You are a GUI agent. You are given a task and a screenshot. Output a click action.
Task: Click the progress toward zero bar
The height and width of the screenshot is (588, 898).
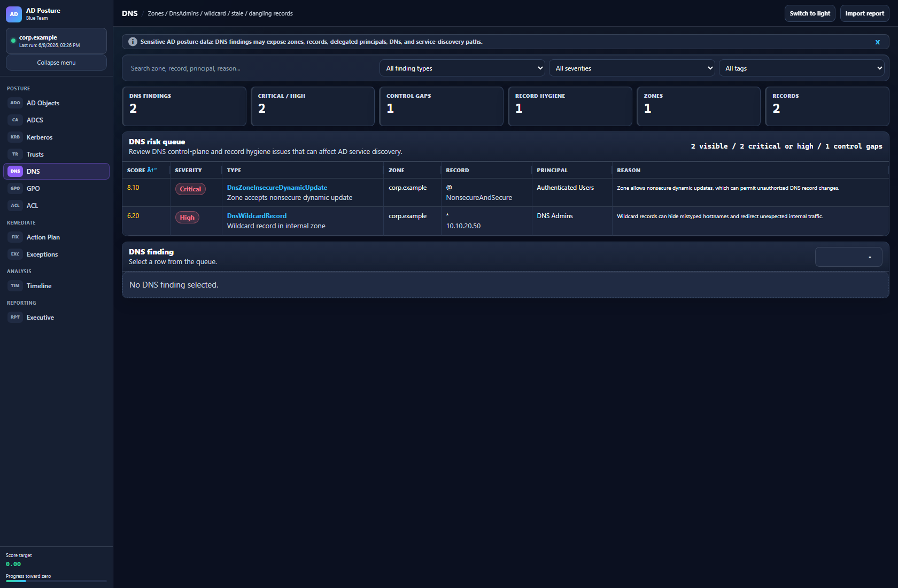point(56,581)
